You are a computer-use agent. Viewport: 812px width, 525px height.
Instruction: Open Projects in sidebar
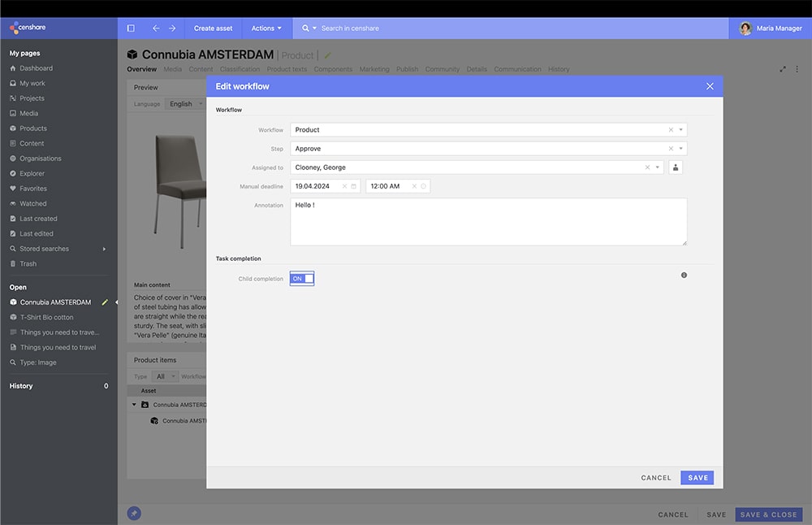click(x=32, y=98)
